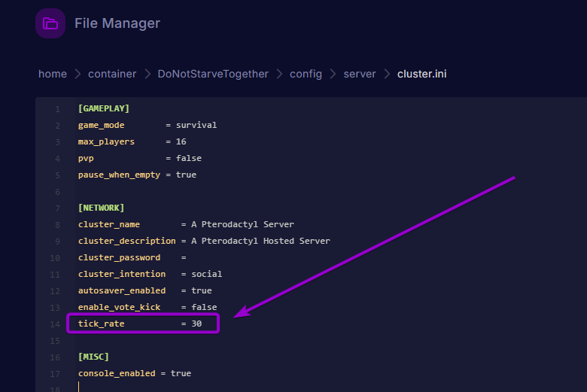Click the cluster_intention social value

click(207, 274)
